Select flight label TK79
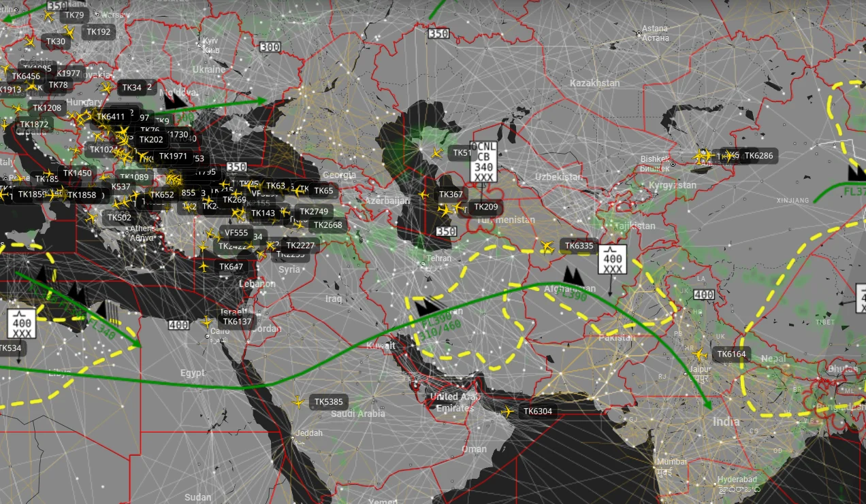The image size is (866, 504). click(x=73, y=15)
